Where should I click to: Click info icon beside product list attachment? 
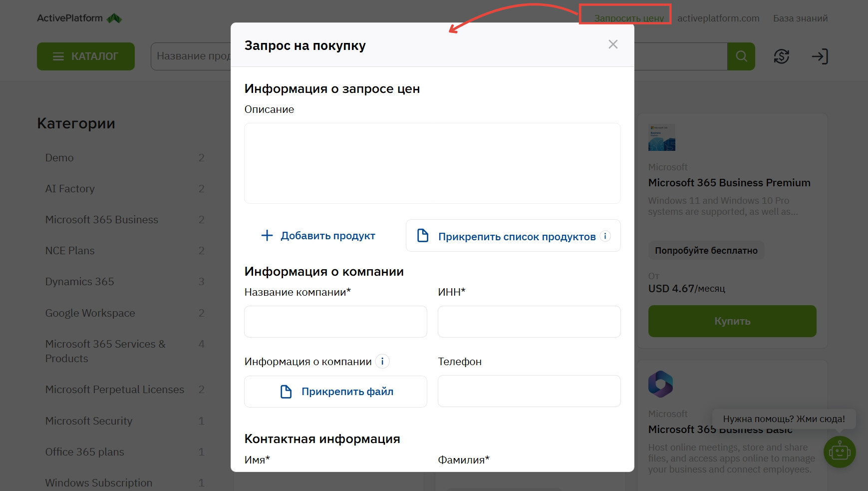click(x=605, y=236)
